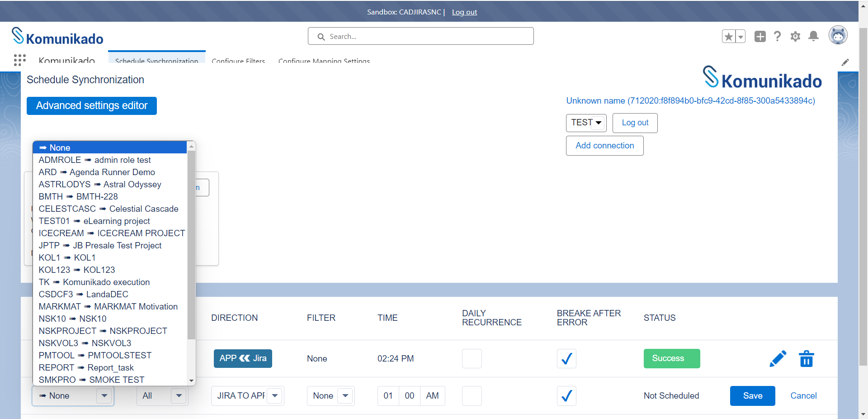
Task: Cancel the new schedule row
Action: pyautogui.click(x=803, y=396)
